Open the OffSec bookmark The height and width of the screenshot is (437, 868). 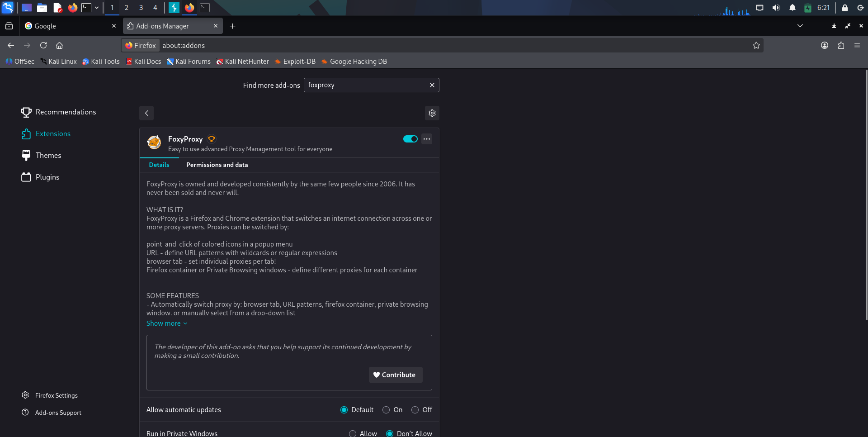[x=20, y=62]
